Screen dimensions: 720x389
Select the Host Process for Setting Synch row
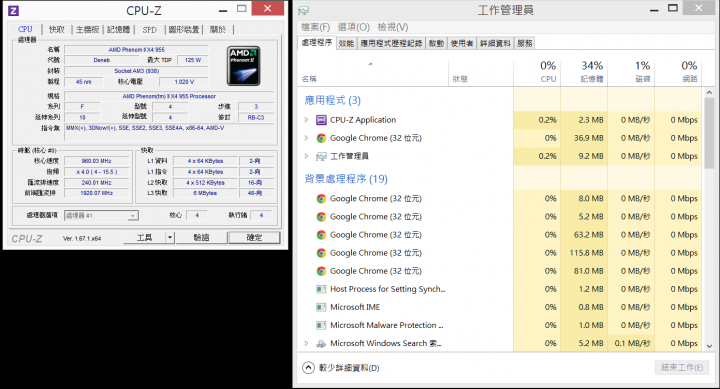(x=500, y=289)
